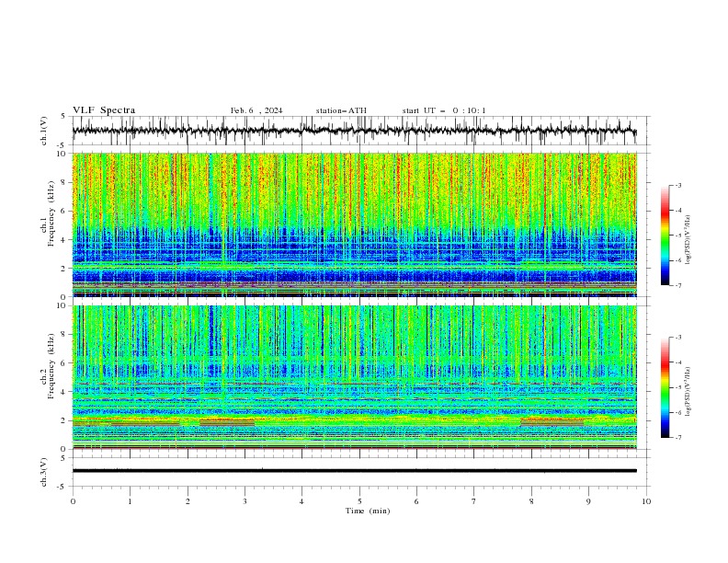Click the "0" tick on the time axis
Image resolution: width=728 pixels, height=563 pixels.
click(x=73, y=501)
